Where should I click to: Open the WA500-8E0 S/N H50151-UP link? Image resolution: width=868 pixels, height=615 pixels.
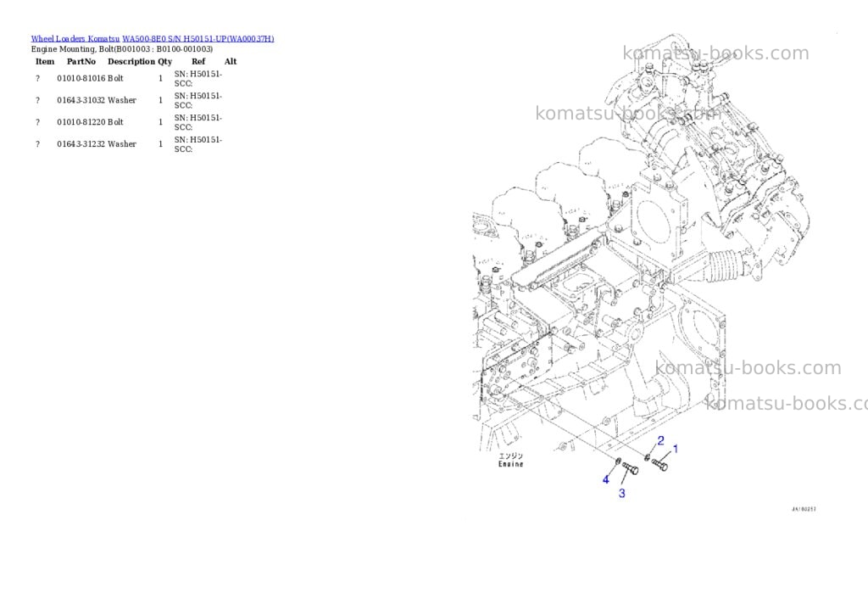(x=198, y=39)
